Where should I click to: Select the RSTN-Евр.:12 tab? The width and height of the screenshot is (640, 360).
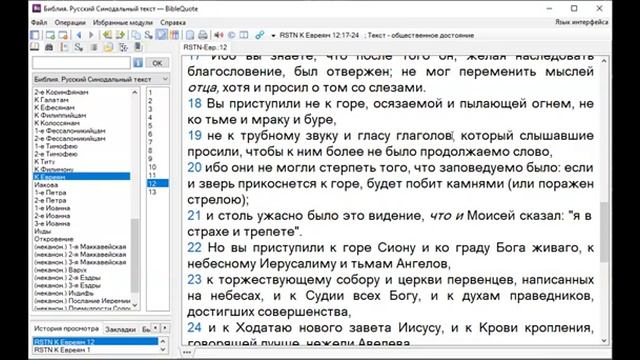[x=205, y=47]
